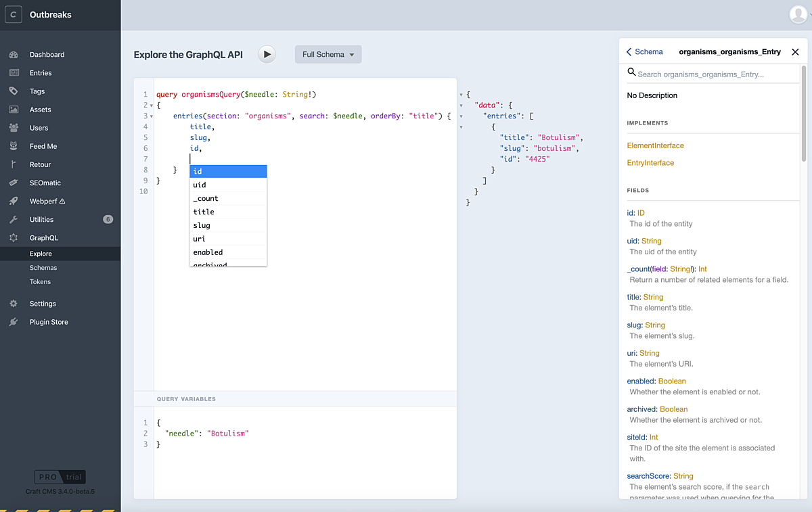
Task: Click the Users group icon
Action: pyautogui.click(x=14, y=128)
